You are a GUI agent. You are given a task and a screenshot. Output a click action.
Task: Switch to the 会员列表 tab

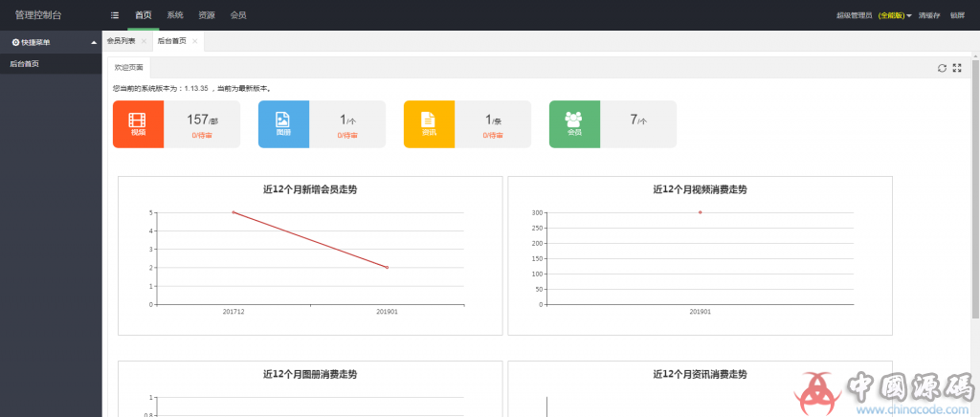[x=121, y=41]
